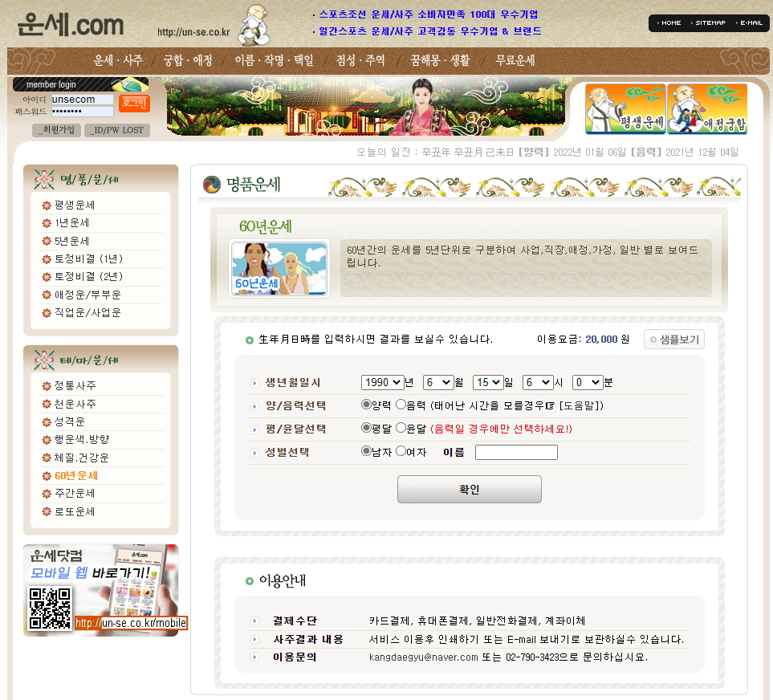773x700 pixels.
Task: Click the 애정궁합 banner icon
Action: pyautogui.click(x=707, y=108)
